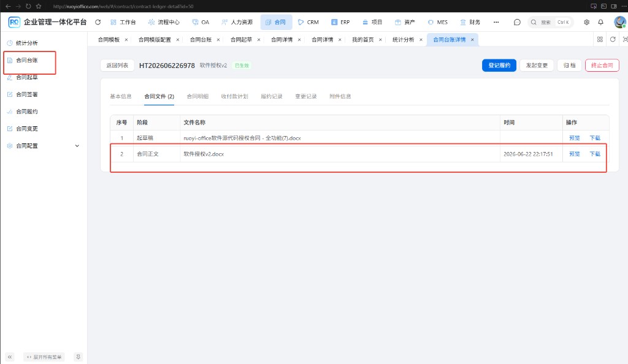The image size is (628, 364).
Task: Click the 展开所有菜单 button at the sidebar bottom
Action: [x=44, y=357]
